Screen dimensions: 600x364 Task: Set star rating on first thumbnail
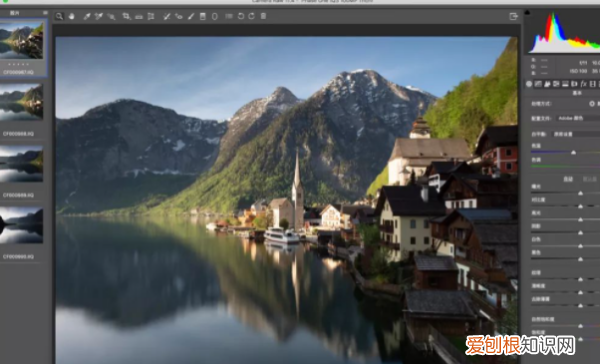(18, 64)
